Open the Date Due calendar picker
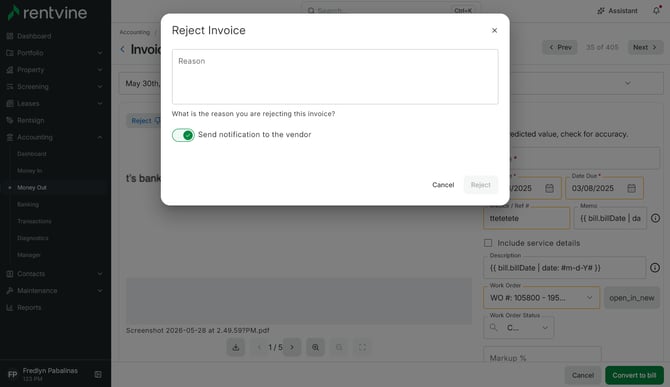Screen dimensions: 670x387 [x=631, y=188]
